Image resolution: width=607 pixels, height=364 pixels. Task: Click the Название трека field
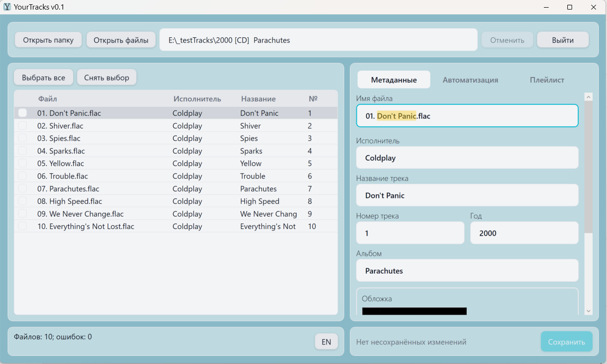467,195
